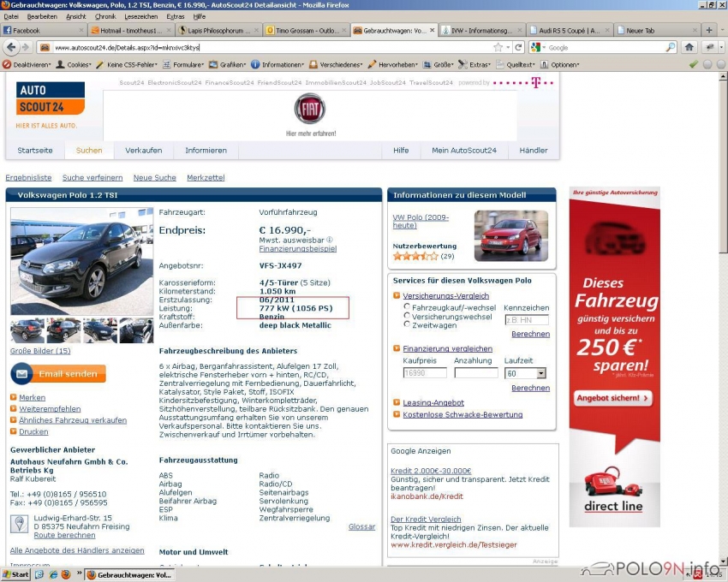Reload the page with the refresh icon
Screen dimensions: 728x582
click(519, 47)
